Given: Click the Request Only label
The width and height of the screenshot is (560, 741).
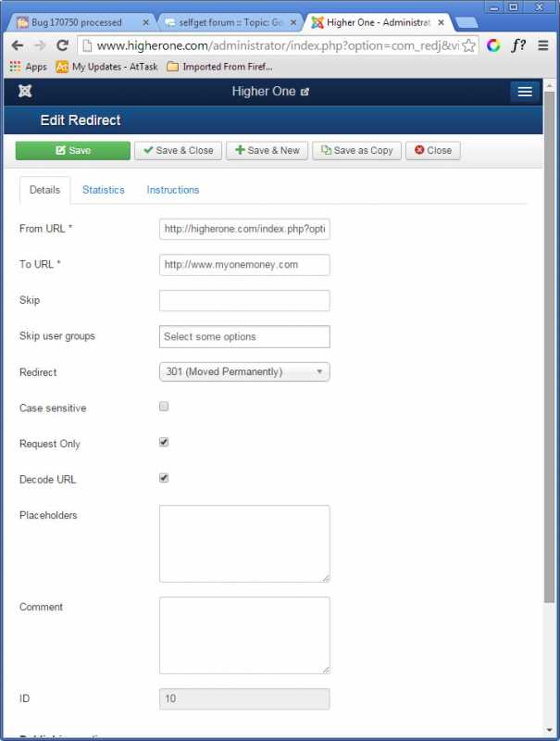Looking at the screenshot, I should pyautogui.click(x=50, y=444).
